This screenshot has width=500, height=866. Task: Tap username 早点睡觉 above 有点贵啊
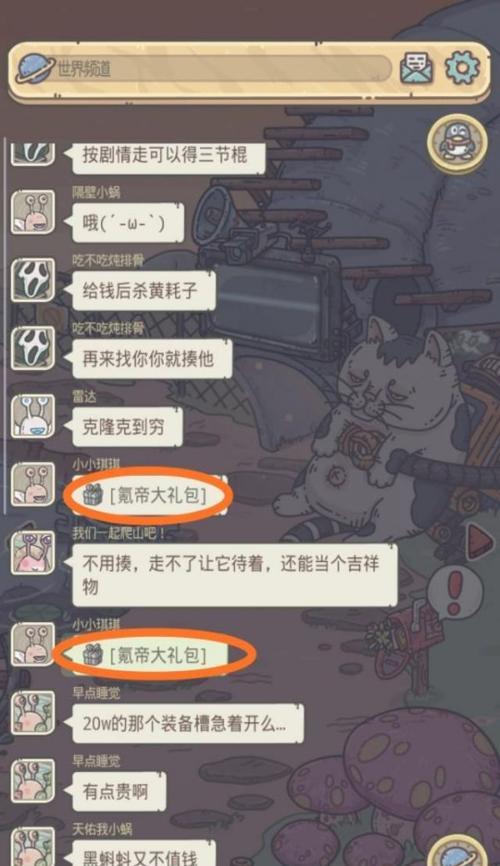96,761
